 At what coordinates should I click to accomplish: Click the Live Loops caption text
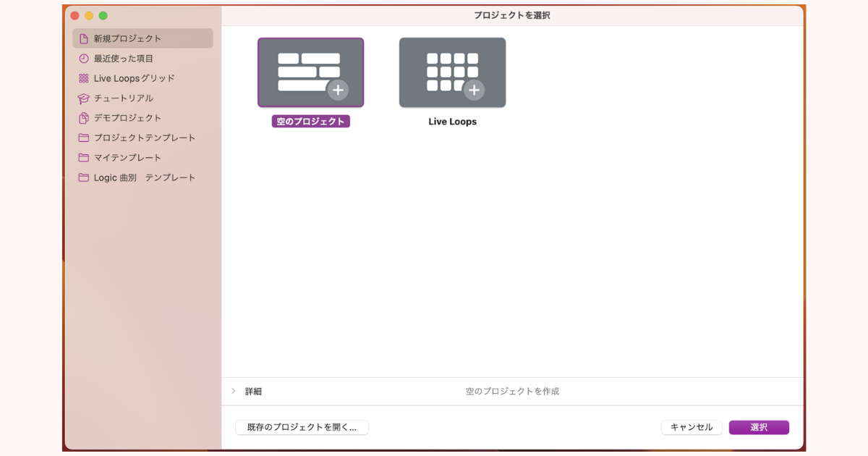click(x=452, y=122)
